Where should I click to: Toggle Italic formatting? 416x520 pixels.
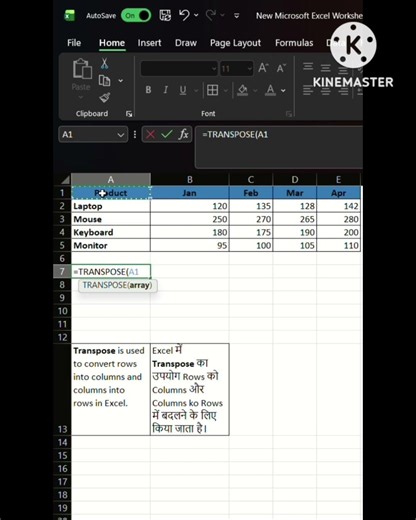click(x=165, y=90)
